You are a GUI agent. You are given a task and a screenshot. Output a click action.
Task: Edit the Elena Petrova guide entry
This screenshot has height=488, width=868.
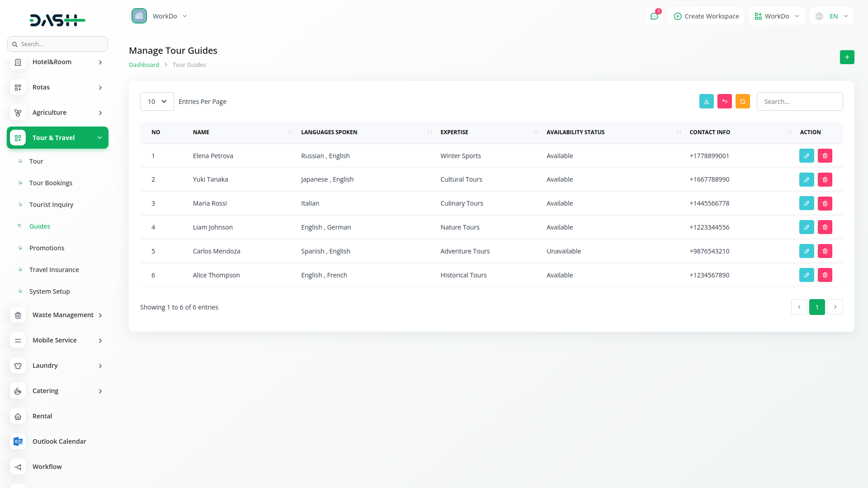click(807, 155)
